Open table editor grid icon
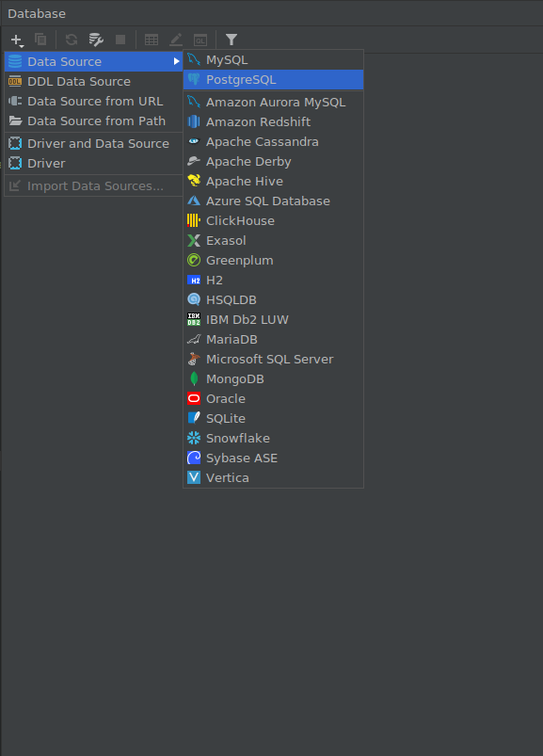This screenshot has width=543, height=756. click(152, 40)
